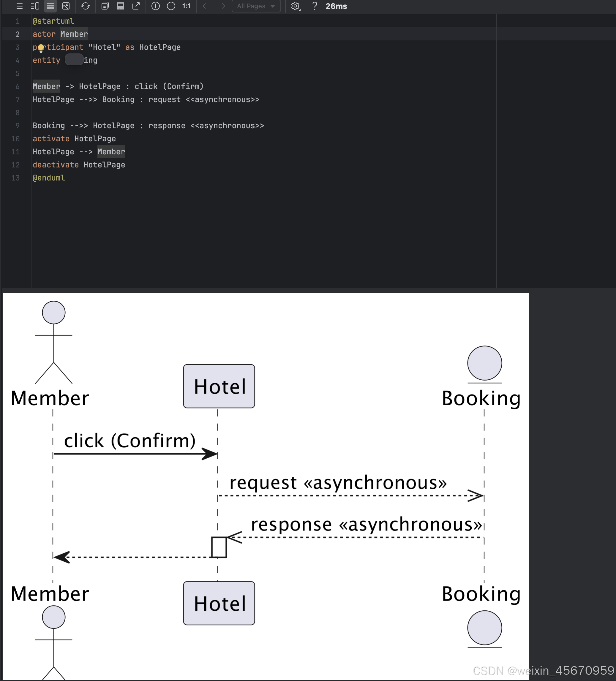
Task: Click line number 7 in gutter
Action: click(x=17, y=100)
